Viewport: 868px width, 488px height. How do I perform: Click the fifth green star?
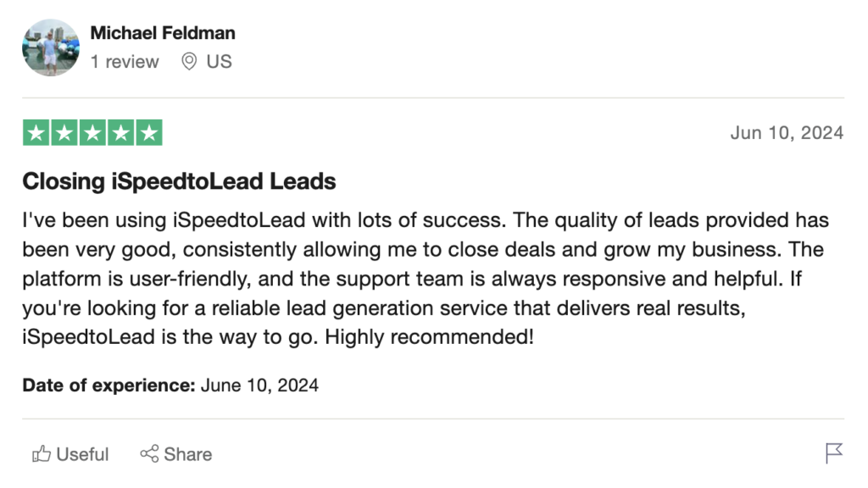point(148,133)
